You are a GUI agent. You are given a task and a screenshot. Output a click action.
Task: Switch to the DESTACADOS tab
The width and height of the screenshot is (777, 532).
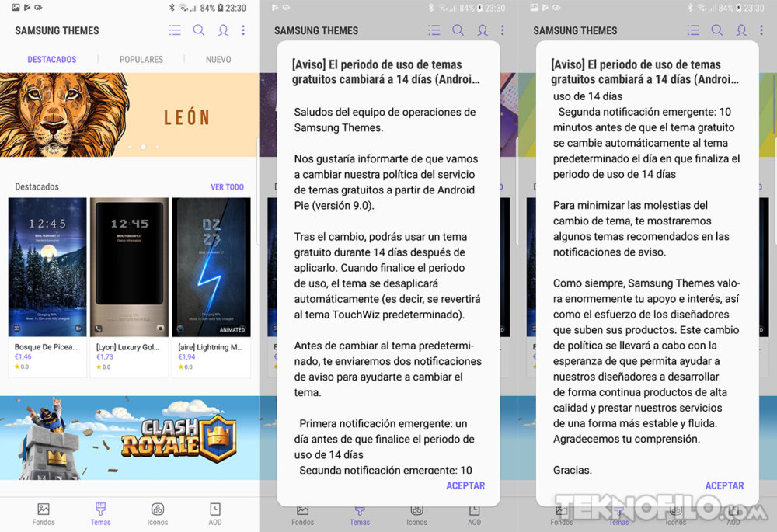(52, 60)
